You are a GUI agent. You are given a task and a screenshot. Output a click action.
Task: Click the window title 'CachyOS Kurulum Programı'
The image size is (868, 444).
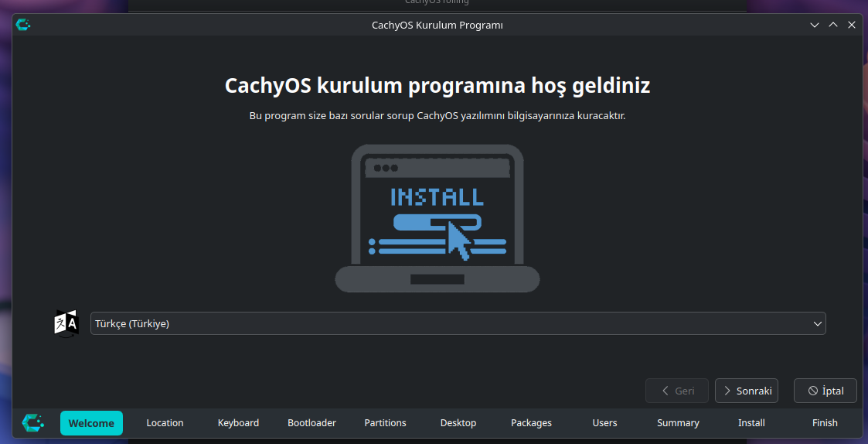[437, 25]
